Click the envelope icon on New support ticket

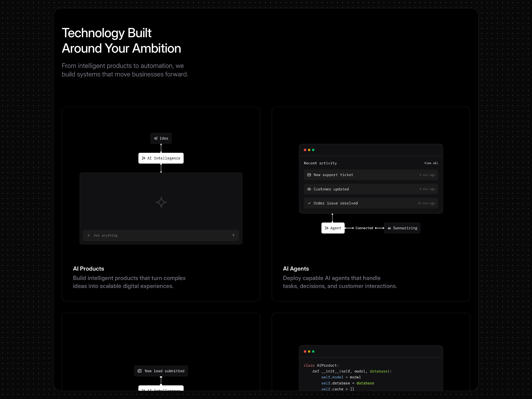click(x=309, y=175)
